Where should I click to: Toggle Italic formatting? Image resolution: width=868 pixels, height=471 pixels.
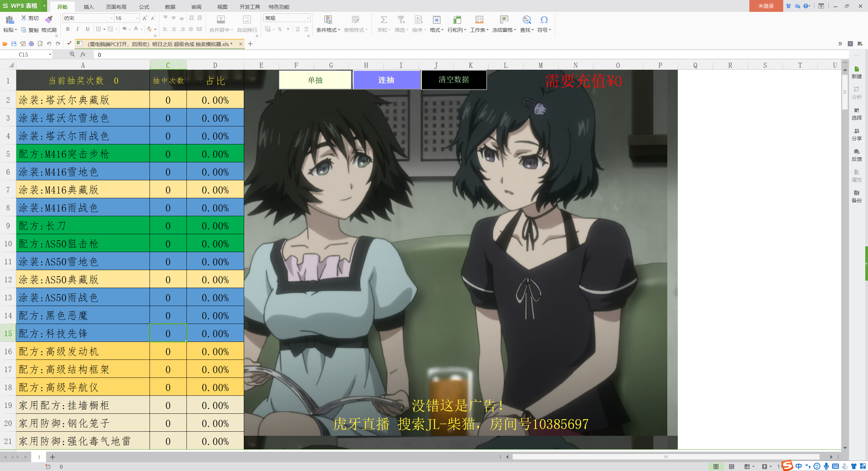[77, 29]
